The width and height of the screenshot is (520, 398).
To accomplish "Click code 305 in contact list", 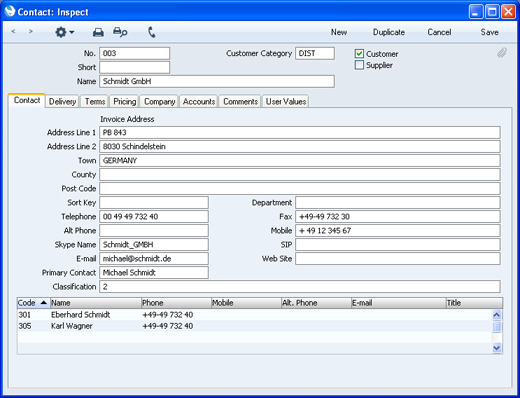I will tap(25, 326).
